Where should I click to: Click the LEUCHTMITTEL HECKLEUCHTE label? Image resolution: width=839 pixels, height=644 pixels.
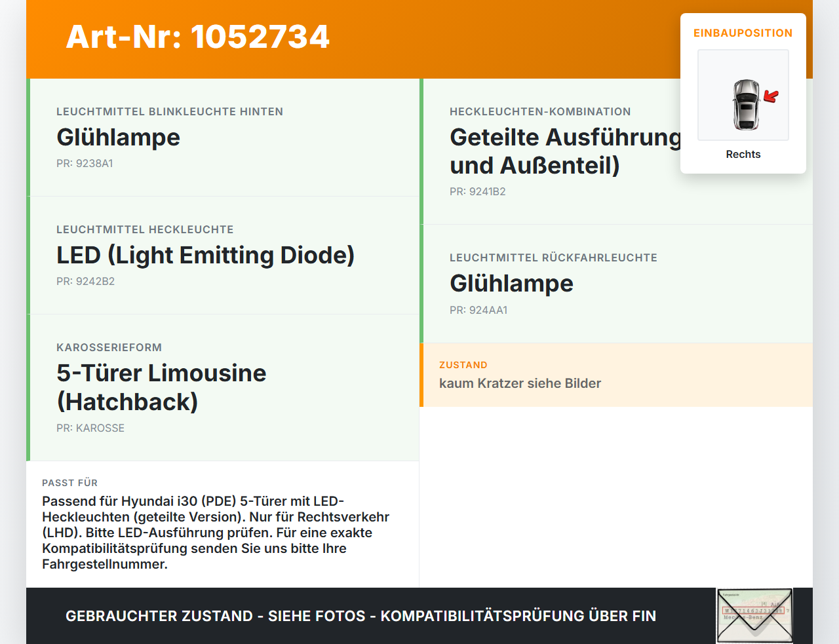tap(145, 229)
